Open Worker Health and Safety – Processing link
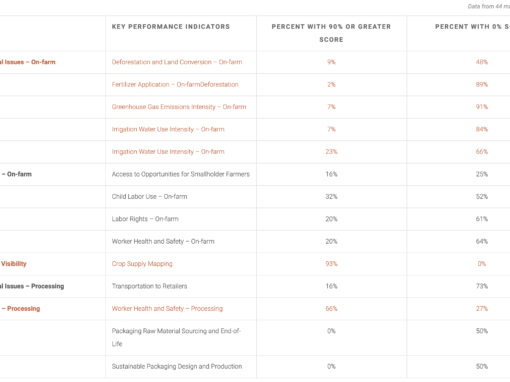 tap(167, 309)
